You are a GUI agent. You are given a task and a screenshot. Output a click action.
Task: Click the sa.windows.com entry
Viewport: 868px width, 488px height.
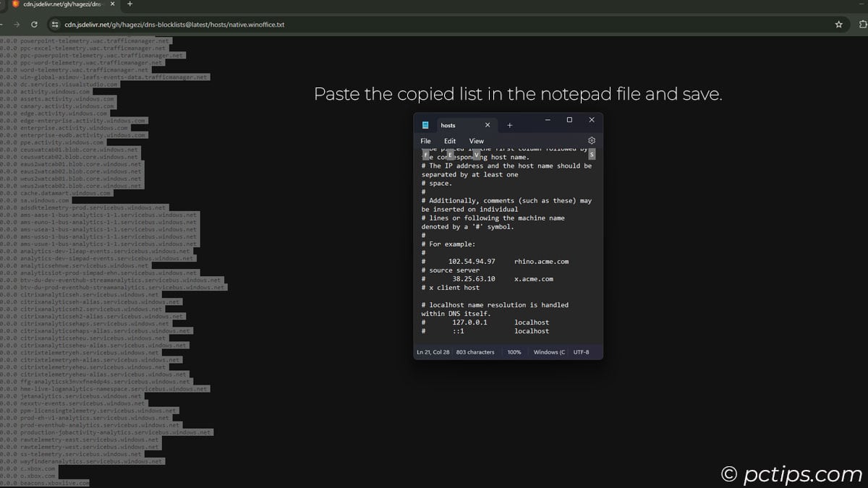[x=44, y=200]
